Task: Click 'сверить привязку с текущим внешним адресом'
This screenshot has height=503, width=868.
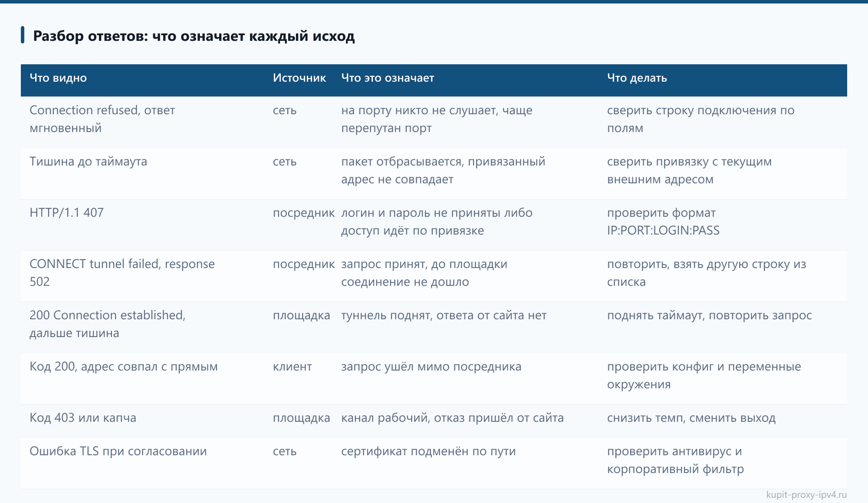Action: [689, 170]
